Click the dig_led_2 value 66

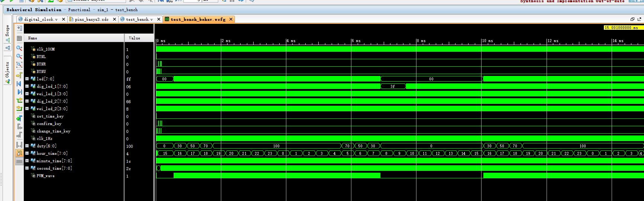(x=128, y=102)
